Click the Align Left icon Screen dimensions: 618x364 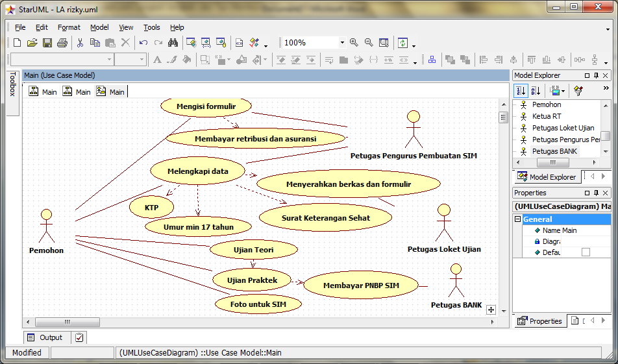pos(484,60)
